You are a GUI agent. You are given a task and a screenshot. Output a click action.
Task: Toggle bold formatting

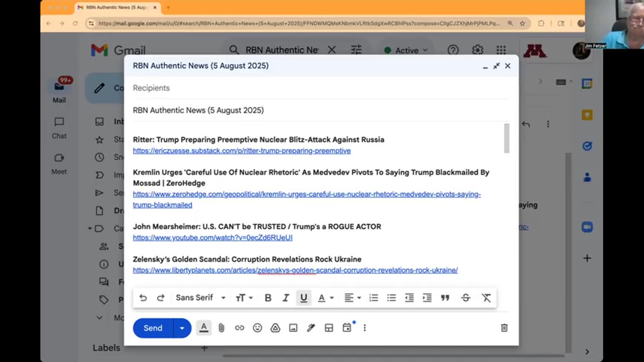pyautogui.click(x=268, y=298)
